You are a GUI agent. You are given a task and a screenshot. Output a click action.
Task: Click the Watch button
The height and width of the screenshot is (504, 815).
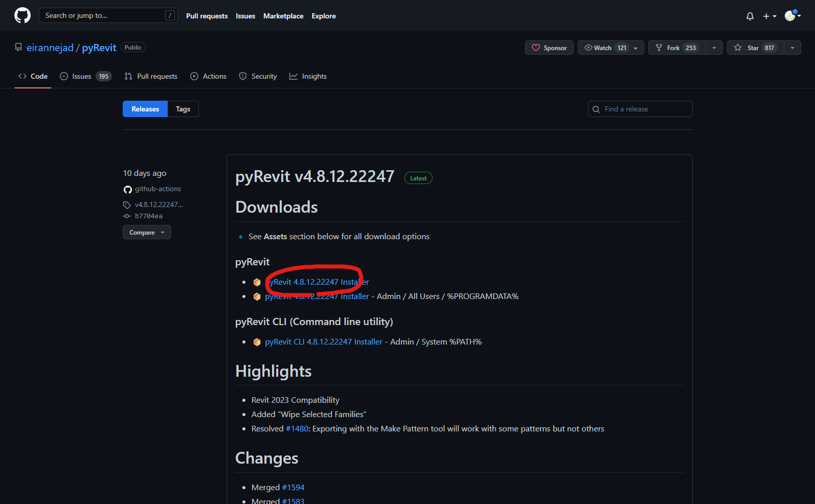pos(610,48)
